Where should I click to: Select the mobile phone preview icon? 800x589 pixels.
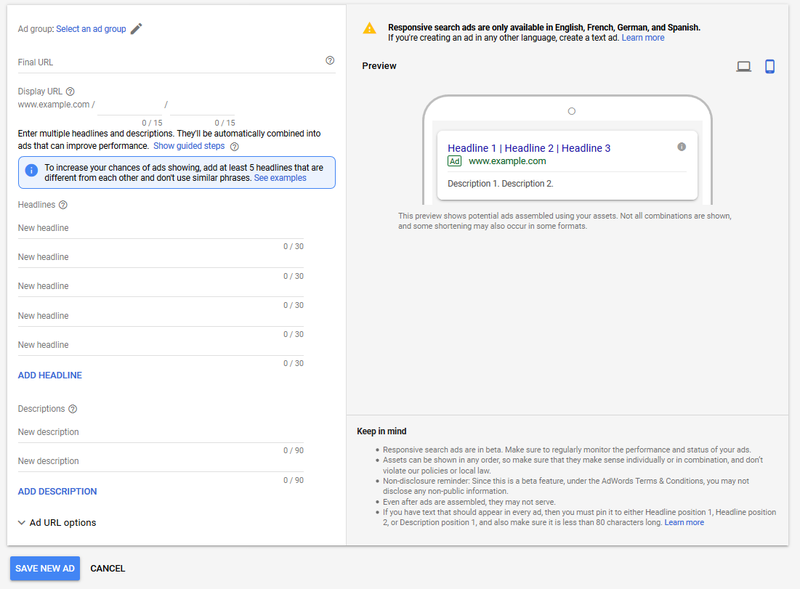(768, 65)
